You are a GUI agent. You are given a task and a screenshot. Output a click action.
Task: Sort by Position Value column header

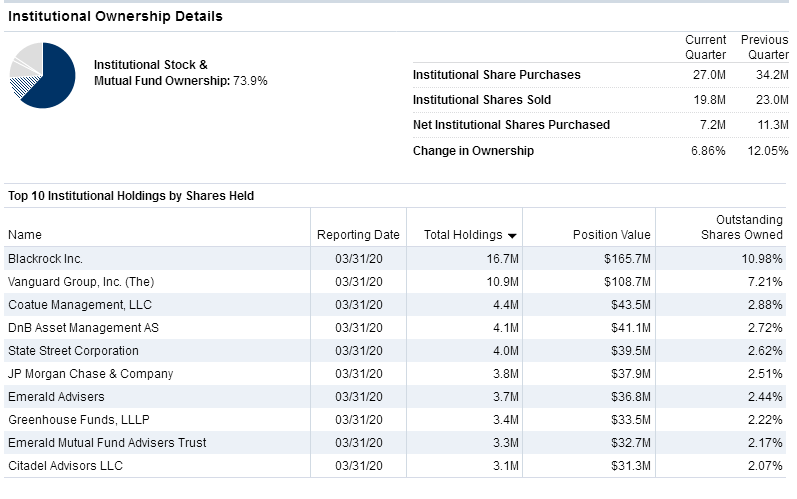pos(611,235)
